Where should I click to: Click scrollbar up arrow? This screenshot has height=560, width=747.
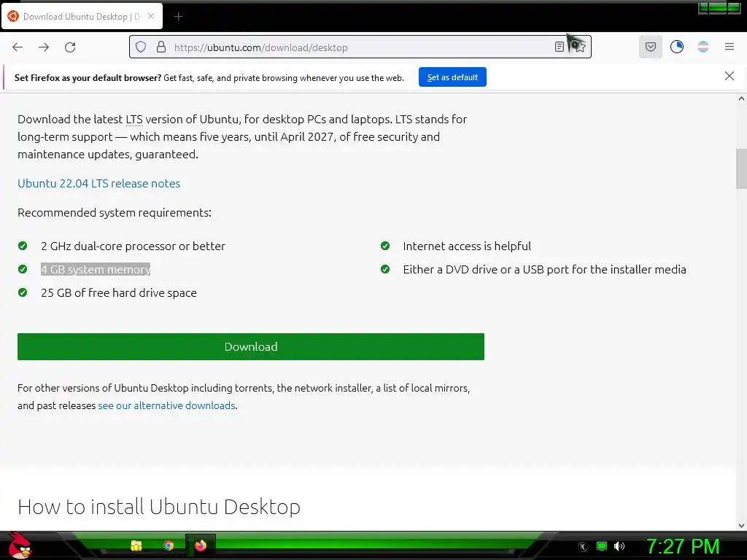click(741, 99)
